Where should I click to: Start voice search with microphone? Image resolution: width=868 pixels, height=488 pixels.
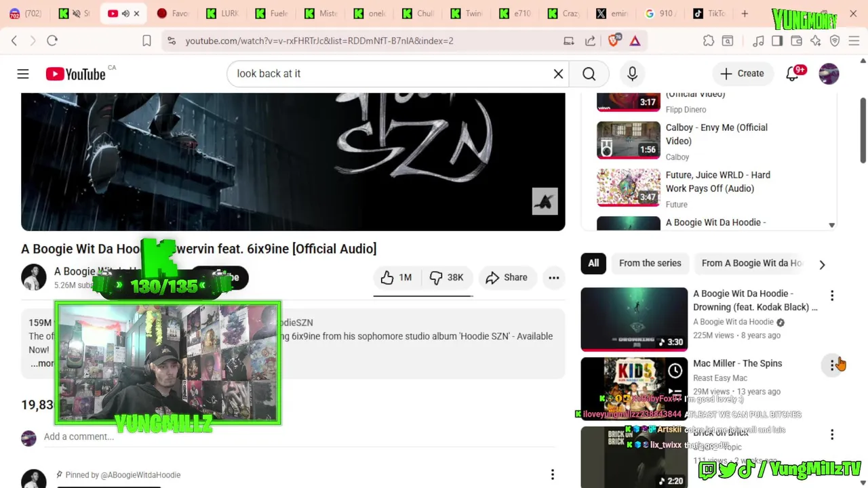tap(632, 74)
